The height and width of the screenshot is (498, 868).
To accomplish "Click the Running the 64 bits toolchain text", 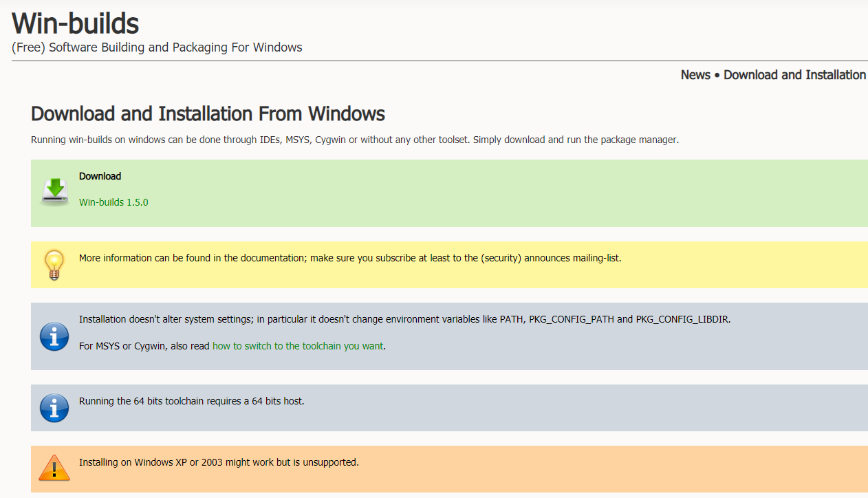I will point(191,400).
